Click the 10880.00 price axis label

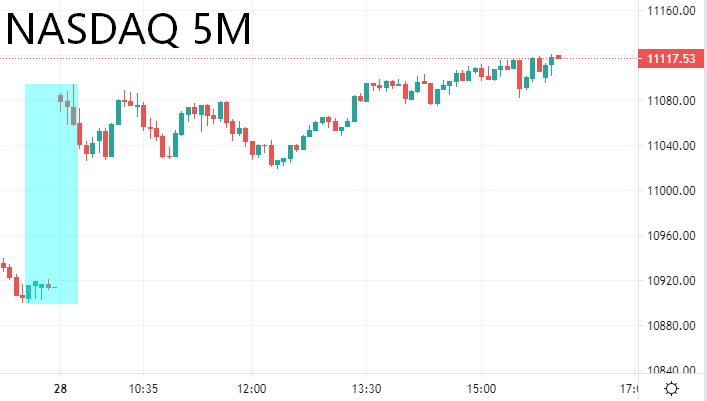coord(671,326)
